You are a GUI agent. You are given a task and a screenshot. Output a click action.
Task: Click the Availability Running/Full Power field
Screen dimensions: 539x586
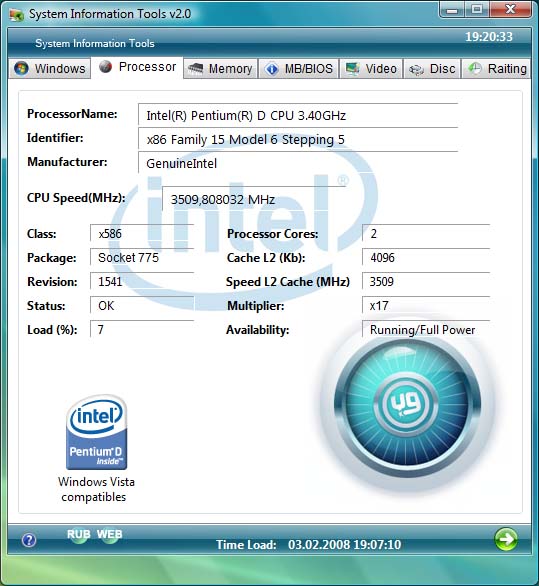tap(426, 329)
